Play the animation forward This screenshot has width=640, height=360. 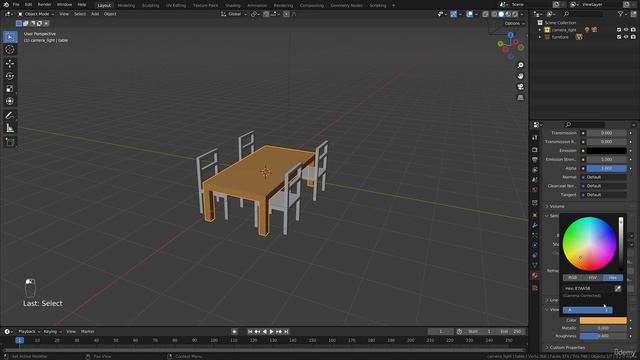pos(271,332)
